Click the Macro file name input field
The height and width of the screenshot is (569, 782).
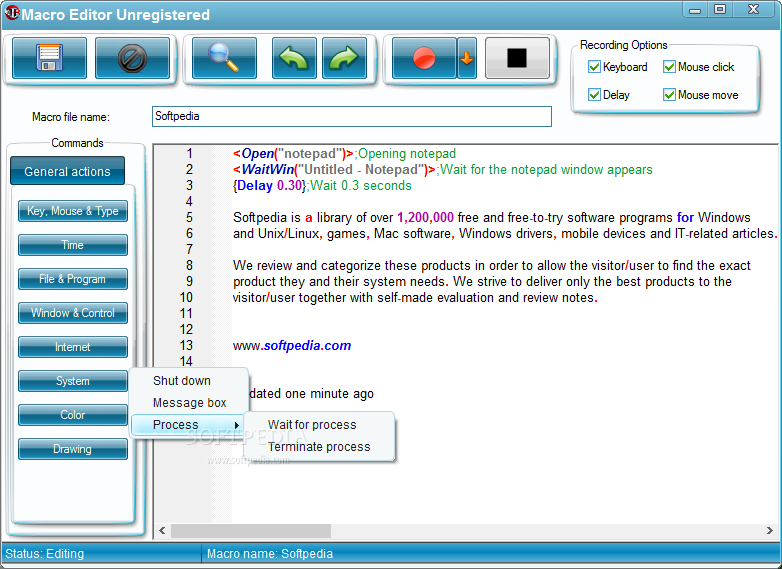(x=352, y=116)
